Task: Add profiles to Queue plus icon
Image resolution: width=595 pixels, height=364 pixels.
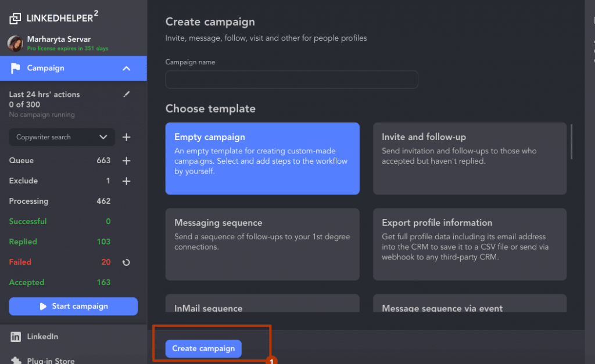Action: 126,161
